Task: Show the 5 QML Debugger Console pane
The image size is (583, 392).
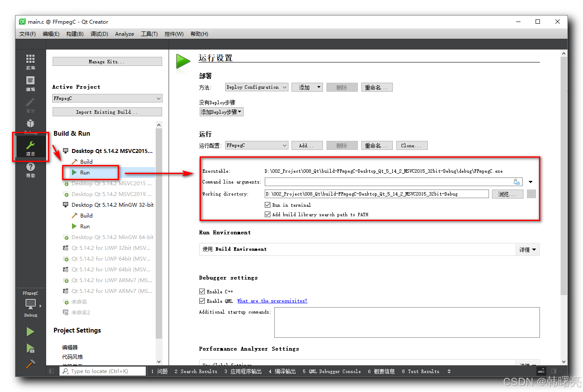Action: point(332,371)
